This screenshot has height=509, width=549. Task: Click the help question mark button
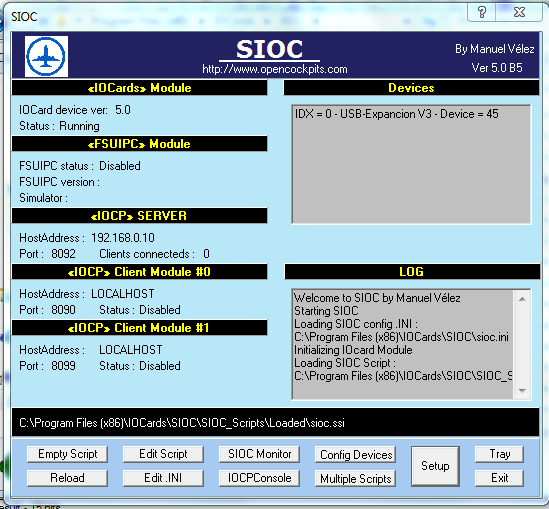[x=482, y=13]
